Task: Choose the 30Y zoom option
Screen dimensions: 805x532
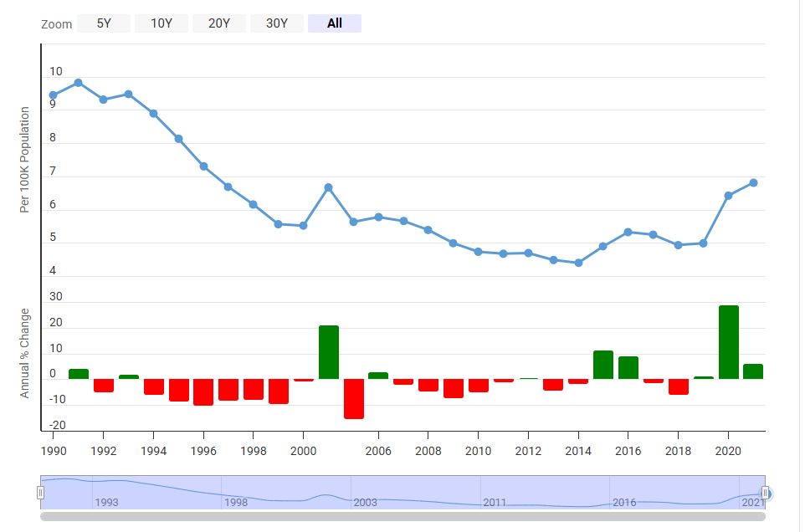Action: pyautogui.click(x=277, y=23)
